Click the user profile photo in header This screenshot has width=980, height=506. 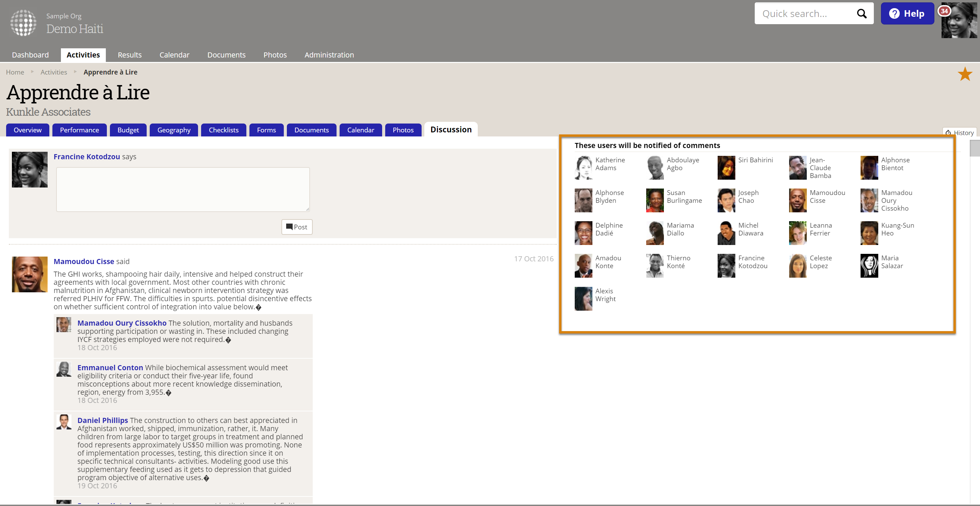tap(962, 23)
